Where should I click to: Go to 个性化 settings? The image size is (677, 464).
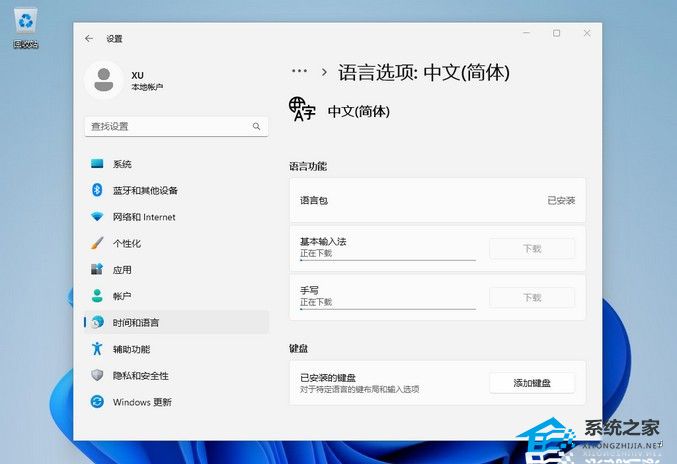click(177, 243)
